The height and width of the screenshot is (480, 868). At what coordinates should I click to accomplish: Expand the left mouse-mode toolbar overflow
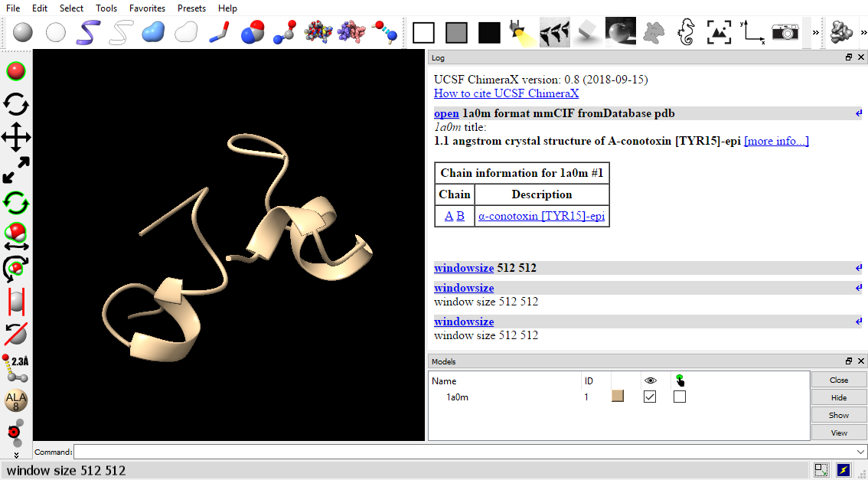pyautogui.click(x=16, y=455)
